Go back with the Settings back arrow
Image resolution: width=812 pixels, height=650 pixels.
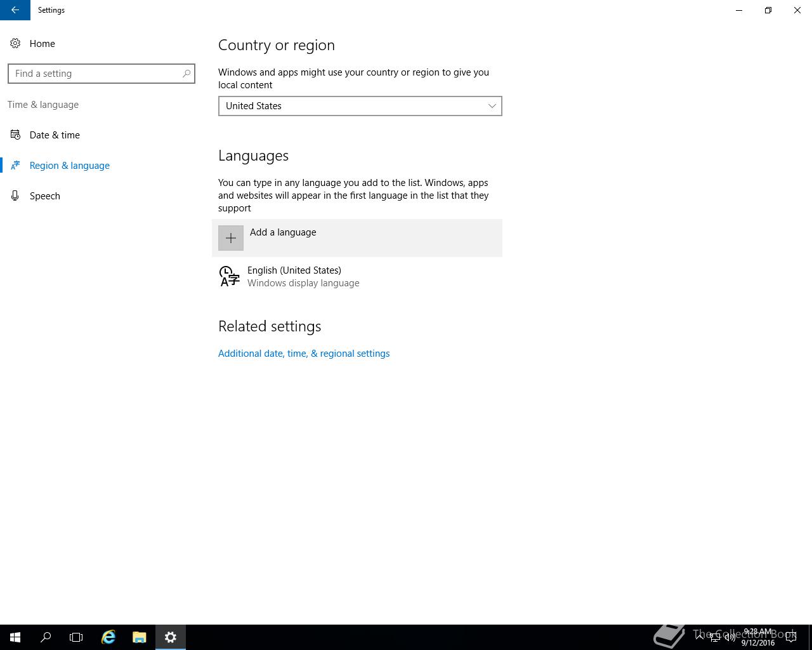point(15,10)
